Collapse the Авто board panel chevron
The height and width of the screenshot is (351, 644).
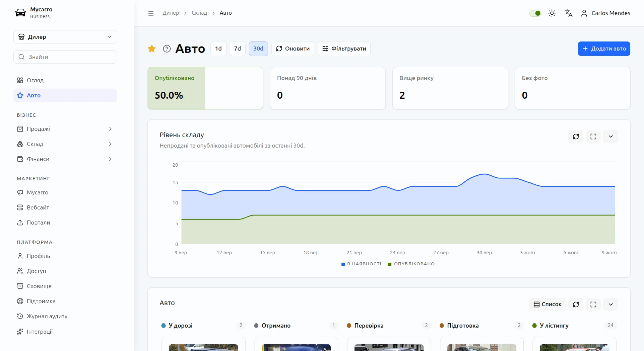point(611,304)
